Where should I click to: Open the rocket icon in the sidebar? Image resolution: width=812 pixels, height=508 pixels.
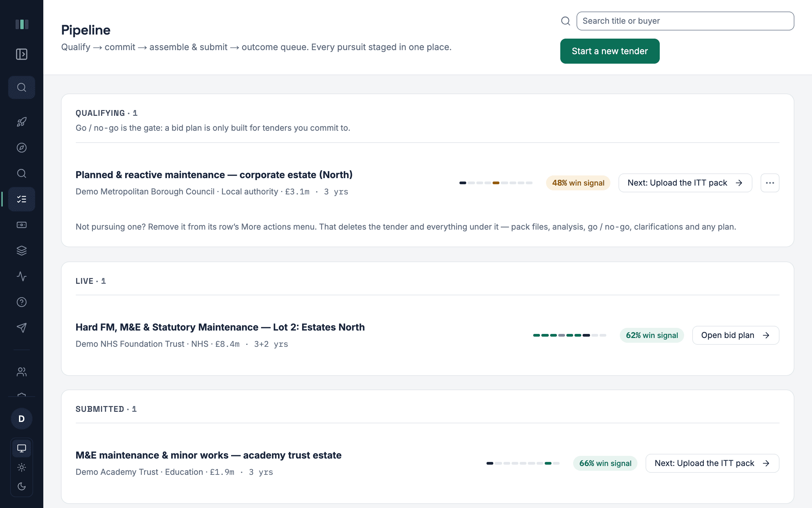coord(22,122)
